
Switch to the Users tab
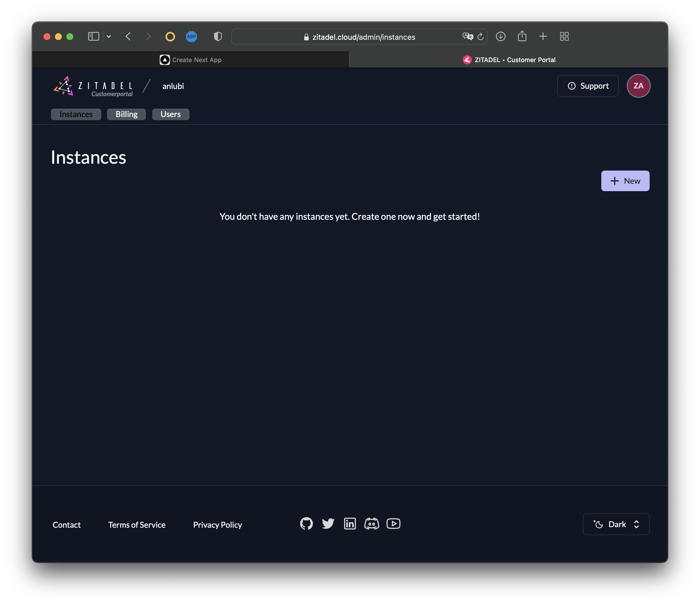[170, 114]
